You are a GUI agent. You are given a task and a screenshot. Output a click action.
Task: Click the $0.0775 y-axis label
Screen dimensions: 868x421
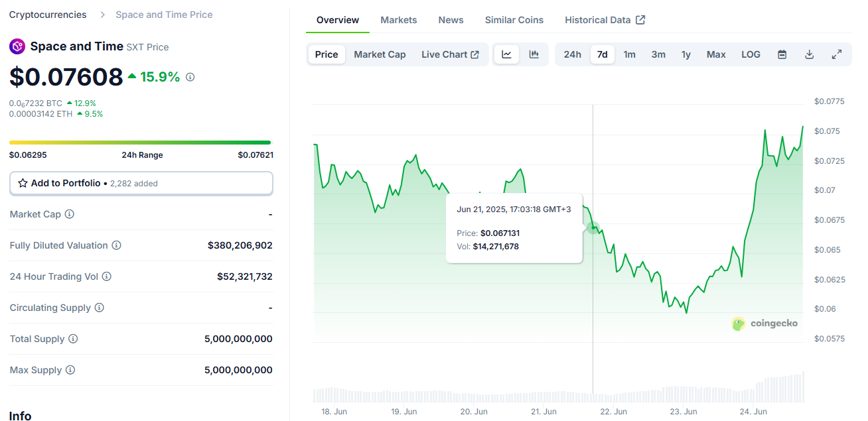[x=830, y=101]
